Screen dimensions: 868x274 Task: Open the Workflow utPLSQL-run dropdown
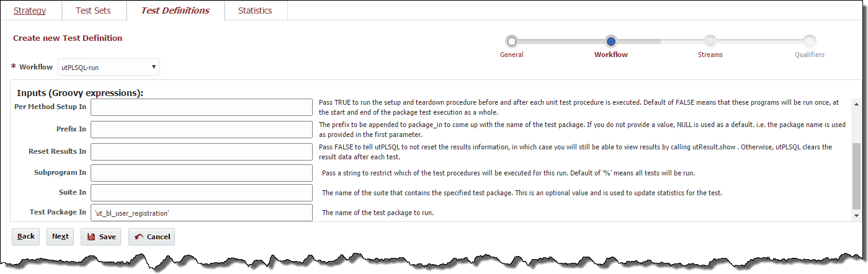(x=109, y=67)
